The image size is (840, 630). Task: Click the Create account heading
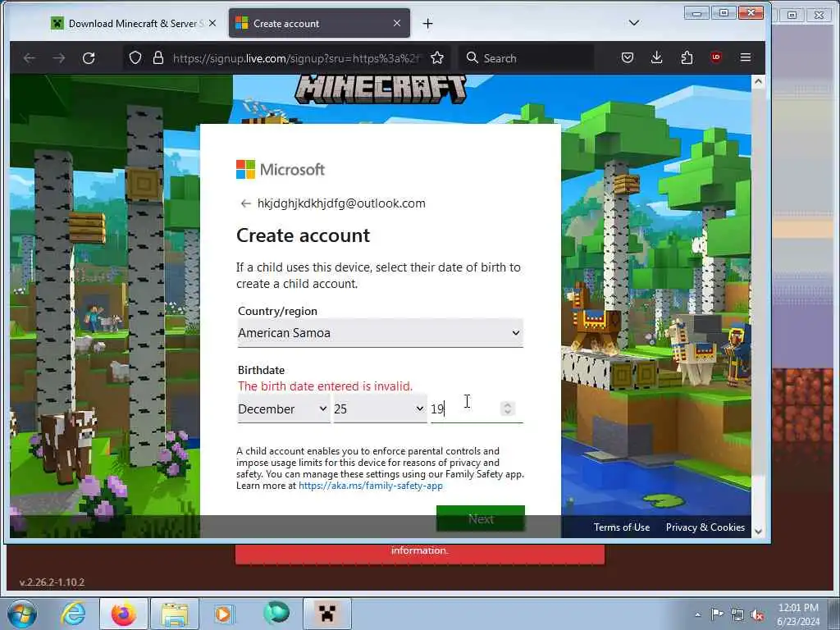click(304, 235)
